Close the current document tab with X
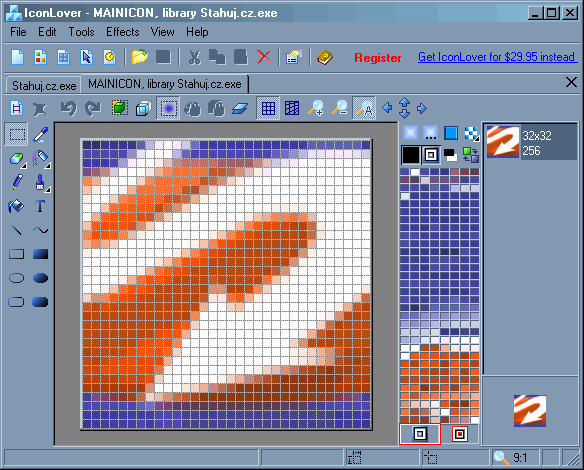 [x=571, y=82]
